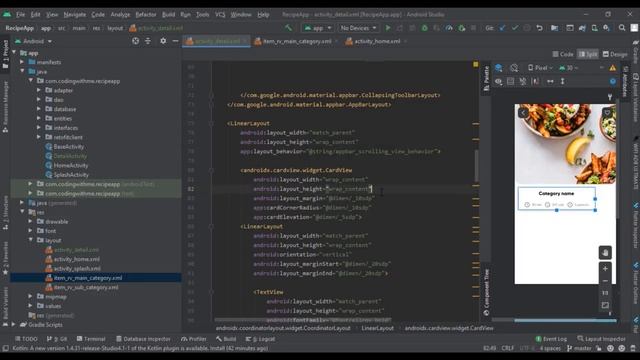This screenshot has height=360, width=640.
Task: Zoom out preview with minus button
Action: point(605,281)
